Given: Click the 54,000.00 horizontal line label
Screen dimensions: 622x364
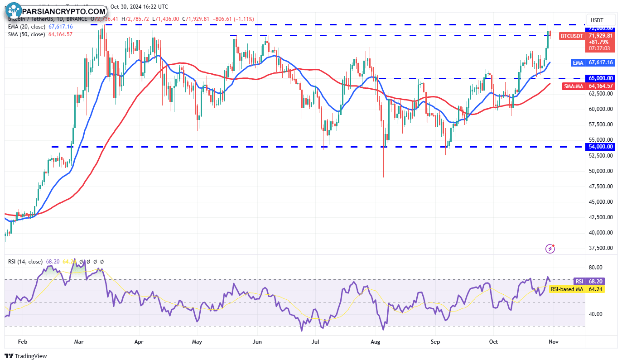Looking at the screenshot, I should (x=601, y=147).
